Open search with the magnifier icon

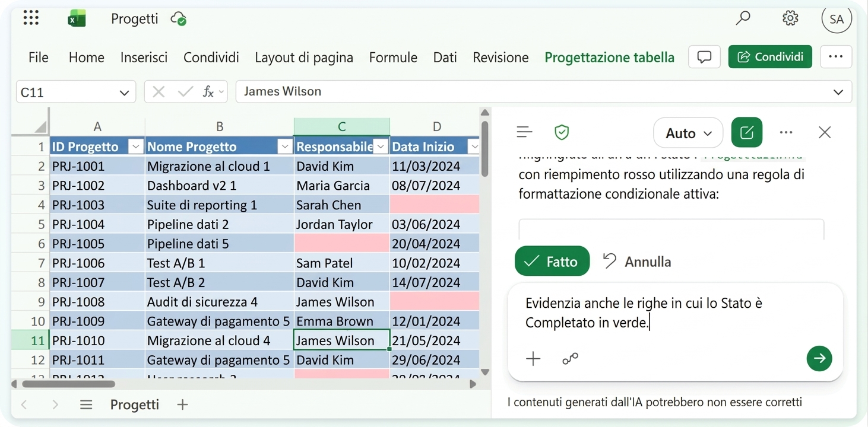[743, 18]
